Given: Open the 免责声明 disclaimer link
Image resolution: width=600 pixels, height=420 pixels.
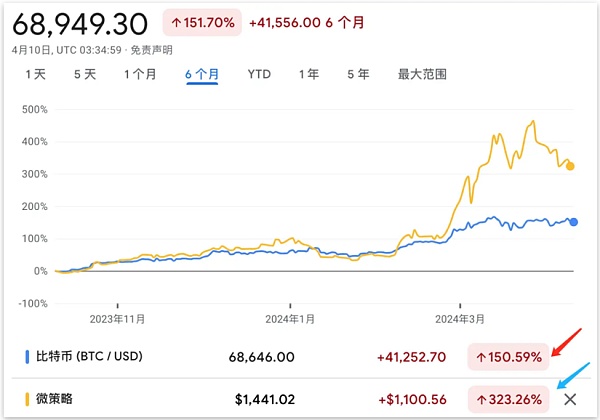Looking at the screenshot, I should pyautogui.click(x=153, y=48).
